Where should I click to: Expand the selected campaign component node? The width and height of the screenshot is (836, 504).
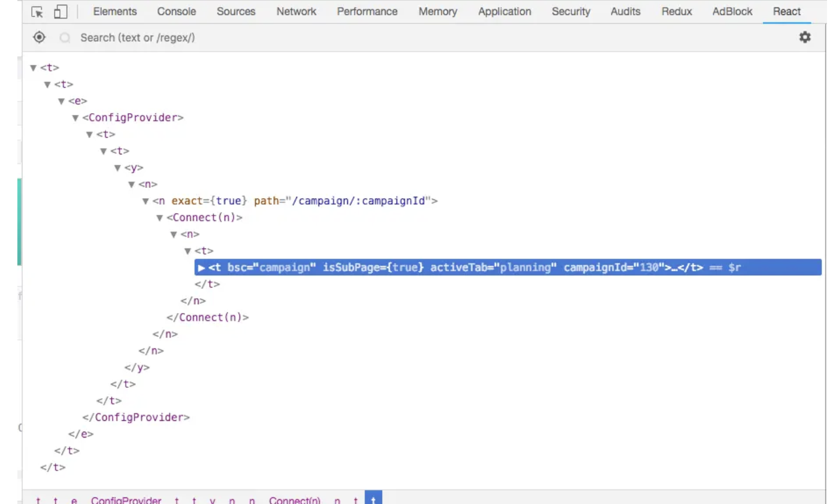(201, 268)
